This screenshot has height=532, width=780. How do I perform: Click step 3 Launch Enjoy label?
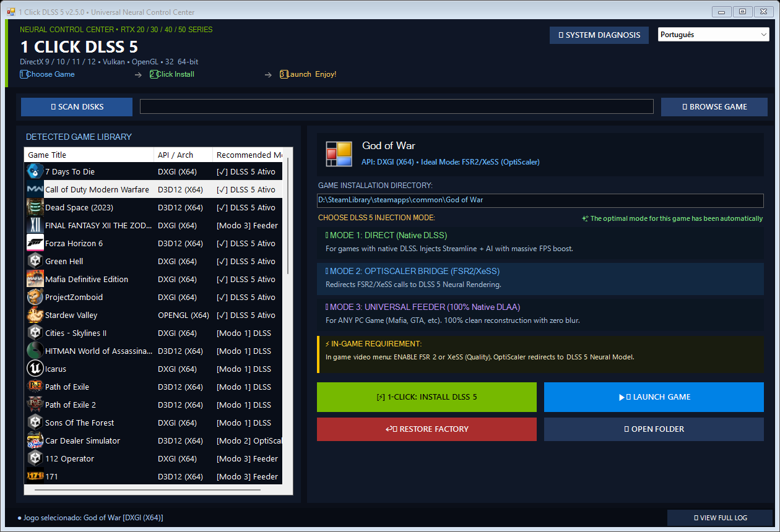click(308, 74)
